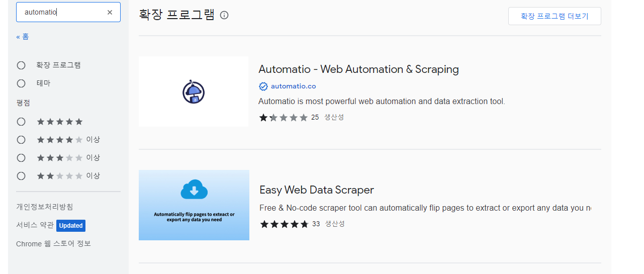This screenshot has width=644, height=274.
Task: Open the '개인정보처리방침' link
Action: tap(45, 207)
